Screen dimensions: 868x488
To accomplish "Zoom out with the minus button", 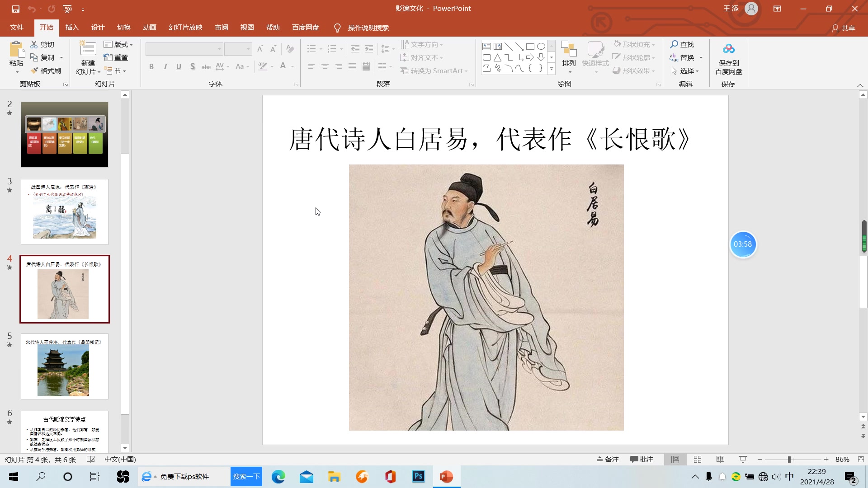I will tap(760, 459).
